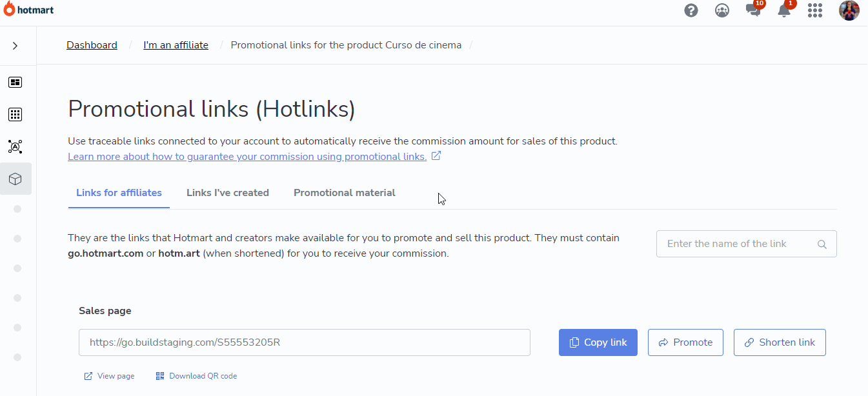Focus the Enter the name of the link field

click(746, 244)
